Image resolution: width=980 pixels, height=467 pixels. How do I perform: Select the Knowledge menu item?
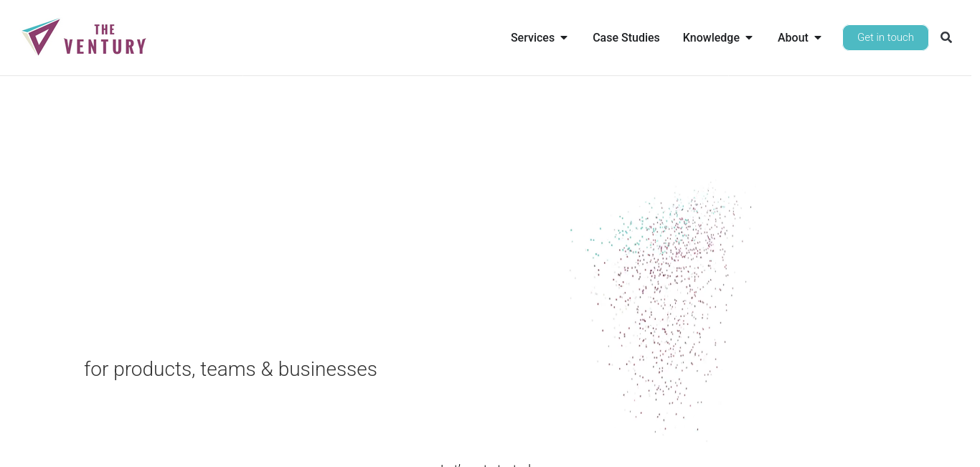711,38
